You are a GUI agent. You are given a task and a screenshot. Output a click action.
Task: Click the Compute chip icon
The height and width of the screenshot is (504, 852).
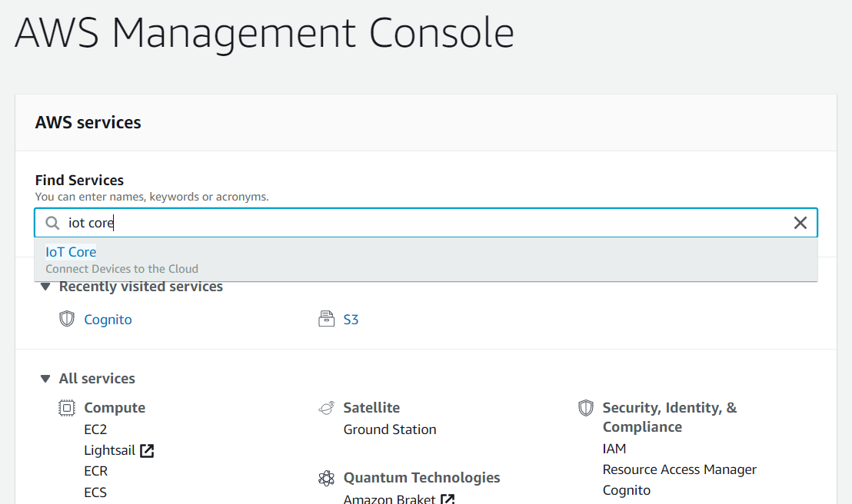click(67, 408)
